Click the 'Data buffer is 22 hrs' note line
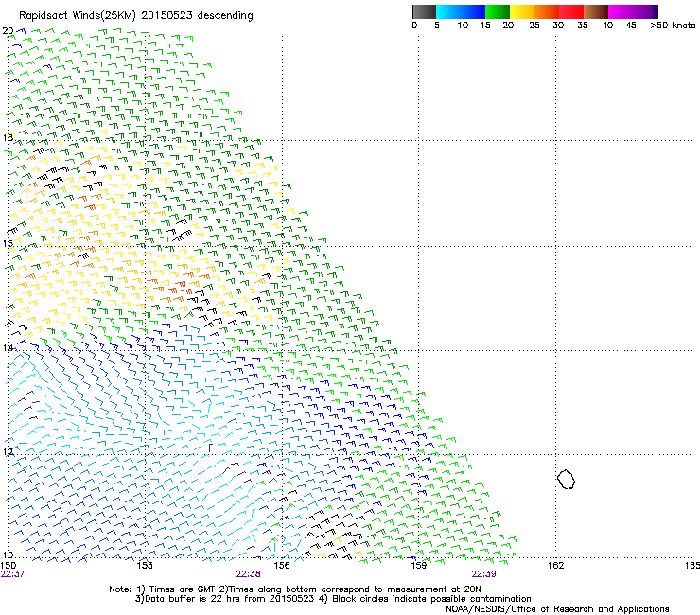The width and height of the screenshot is (700, 615). click(x=333, y=599)
